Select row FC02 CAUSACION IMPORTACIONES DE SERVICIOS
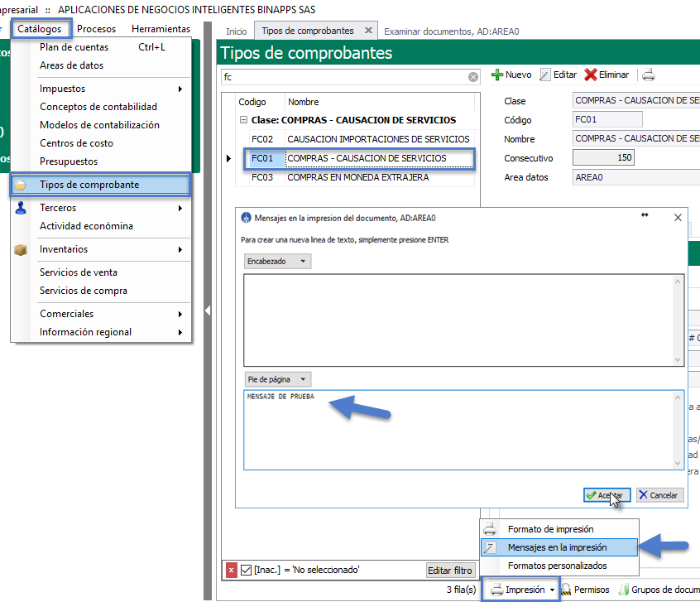700x602 pixels. click(361, 139)
